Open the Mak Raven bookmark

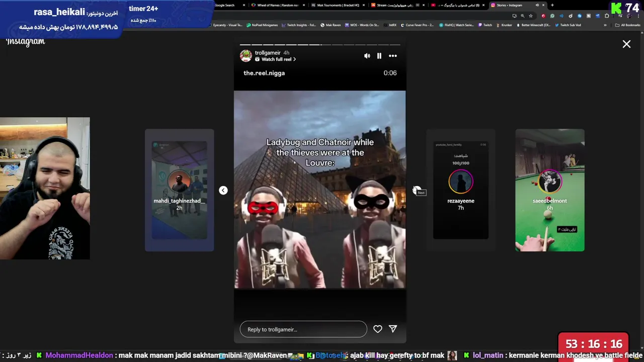pos(331,25)
